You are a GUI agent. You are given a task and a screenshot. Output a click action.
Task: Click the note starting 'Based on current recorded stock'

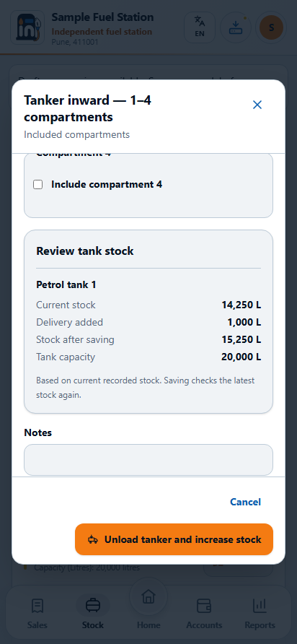pyautogui.click(x=145, y=388)
